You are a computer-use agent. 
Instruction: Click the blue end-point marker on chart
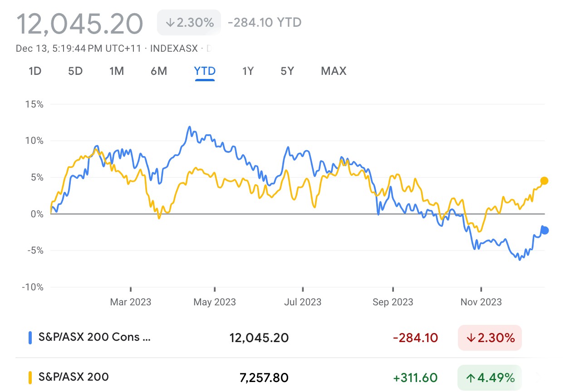pos(545,230)
